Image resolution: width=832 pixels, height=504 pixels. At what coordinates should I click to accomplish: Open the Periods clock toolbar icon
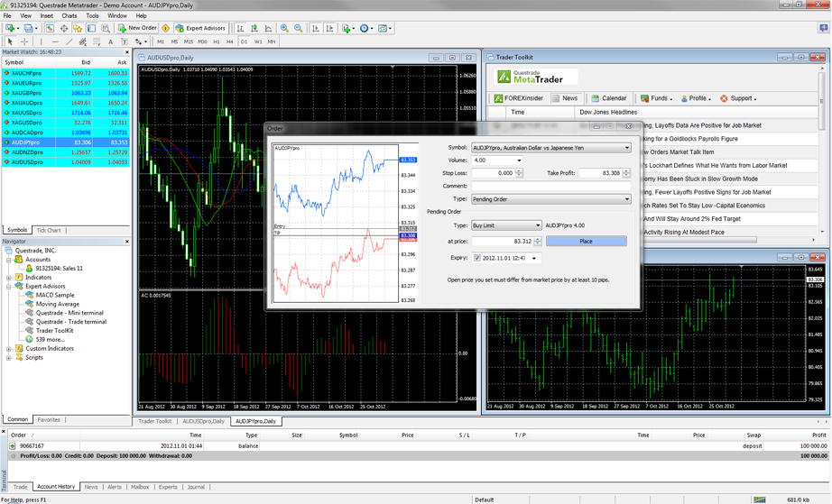[x=365, y=28]
